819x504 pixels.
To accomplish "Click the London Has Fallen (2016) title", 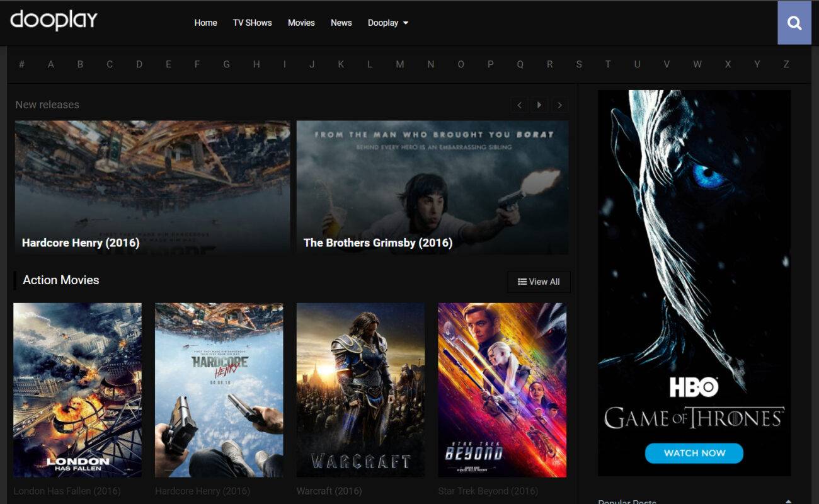I will [67, 491].
